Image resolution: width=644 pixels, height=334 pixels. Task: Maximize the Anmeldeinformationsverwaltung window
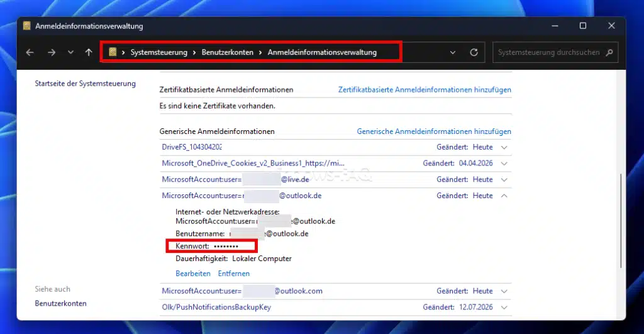(583, 26)
